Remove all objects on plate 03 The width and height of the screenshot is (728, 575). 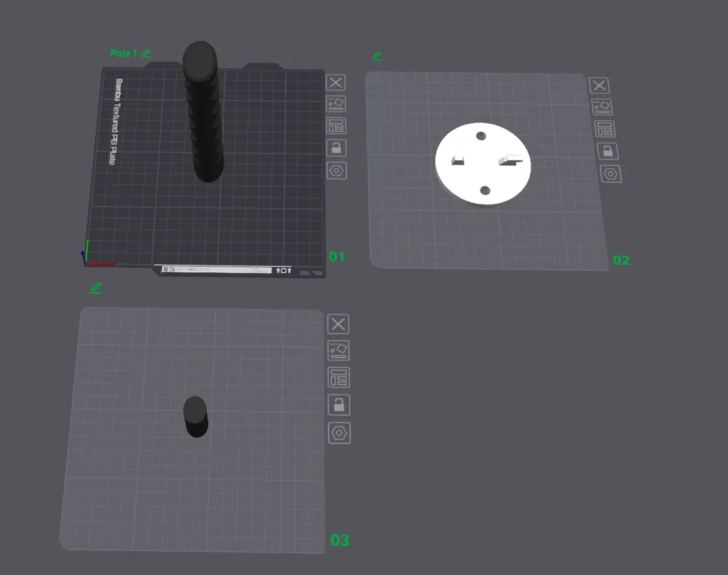click(x=338, y=324)
